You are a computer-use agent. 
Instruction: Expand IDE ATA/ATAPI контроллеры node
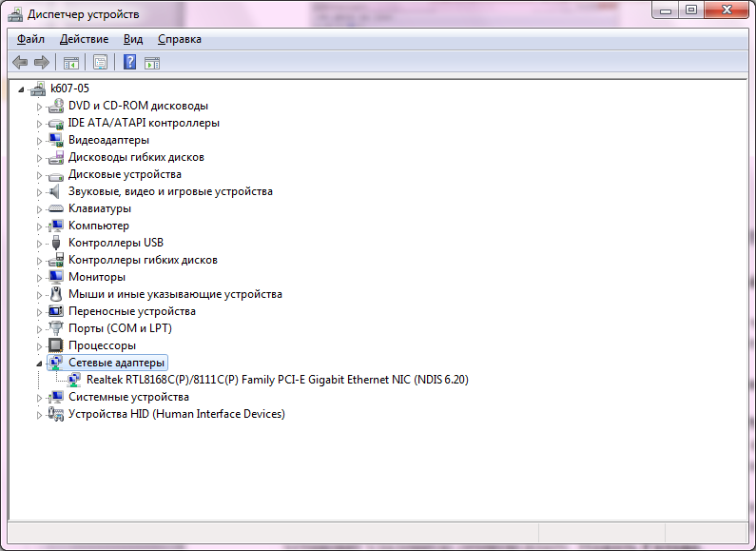(39, 124)
